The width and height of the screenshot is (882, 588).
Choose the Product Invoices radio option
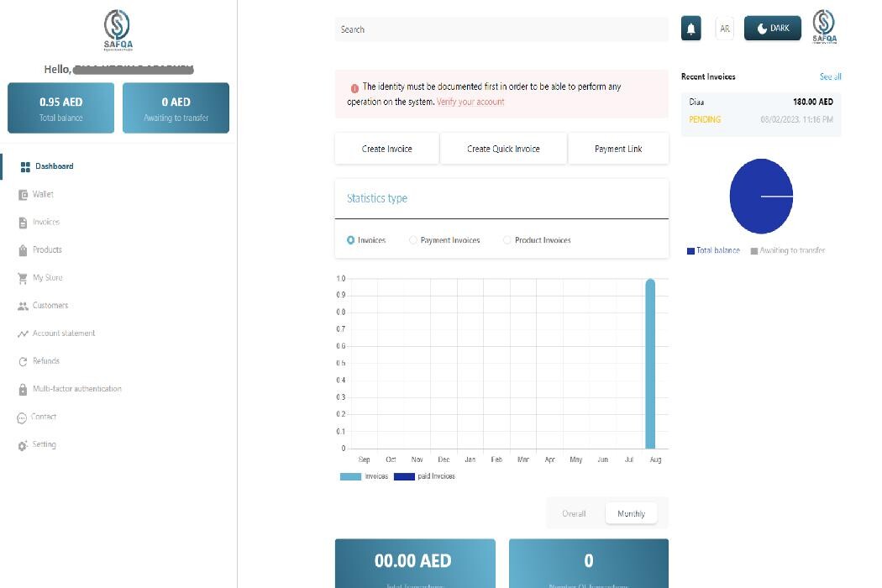pos(507,240)
